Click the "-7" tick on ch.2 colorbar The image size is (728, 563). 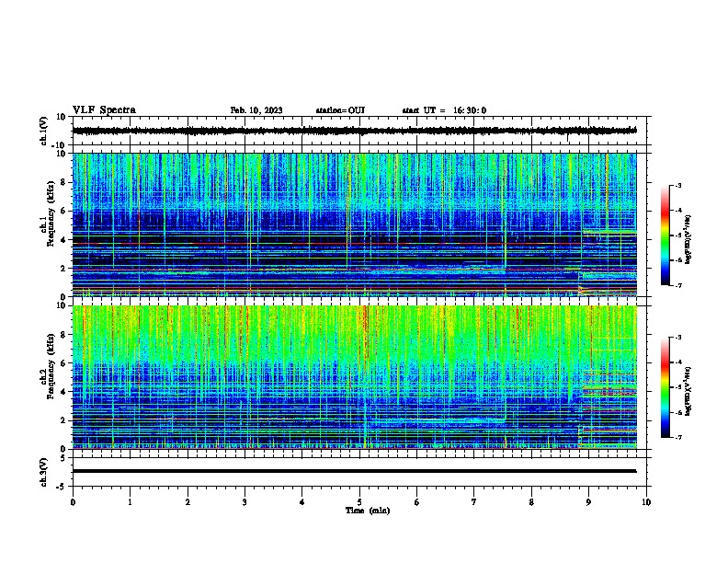(x=677, y=438)
